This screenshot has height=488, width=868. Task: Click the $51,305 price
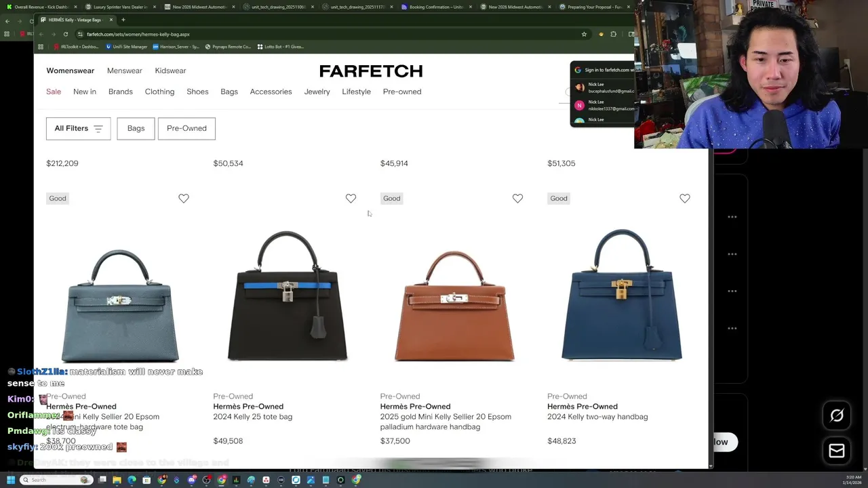click(x=561, y=163)
